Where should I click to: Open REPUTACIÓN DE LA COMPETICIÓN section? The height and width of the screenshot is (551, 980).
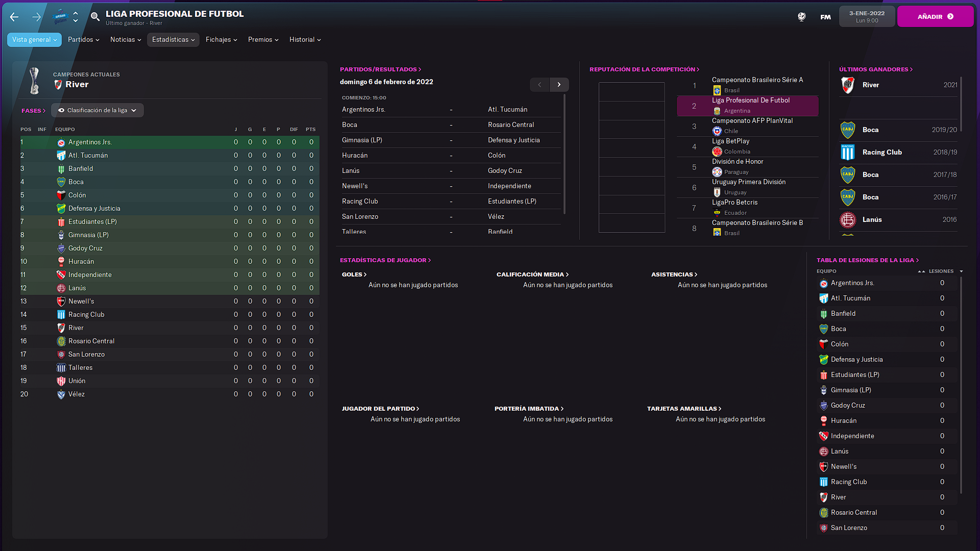coord(644,69)
